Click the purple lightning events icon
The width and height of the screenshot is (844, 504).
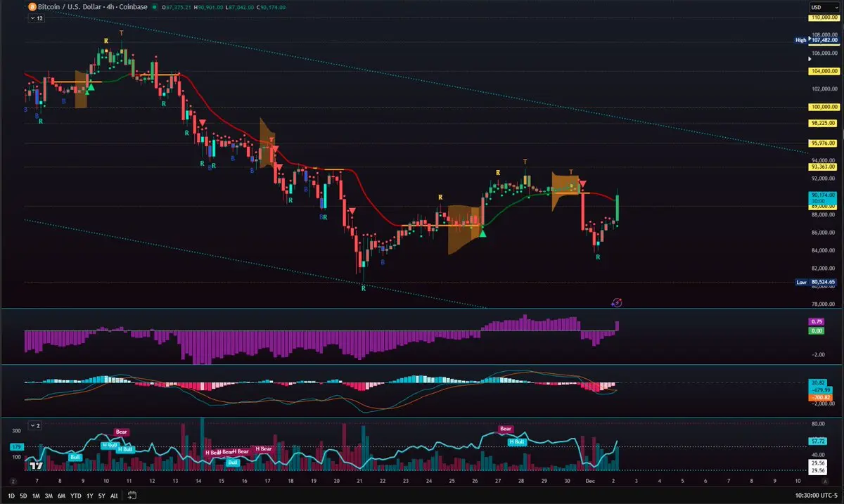[x=616, y=302]
